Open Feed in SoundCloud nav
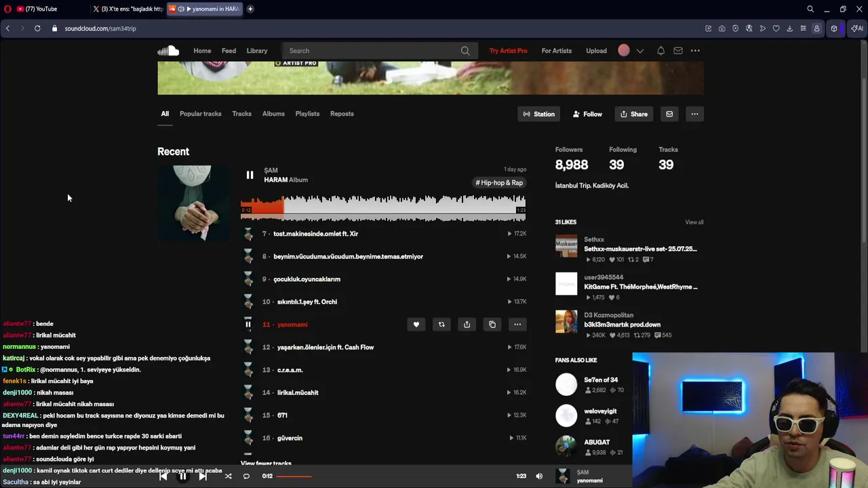 click(x=229, y=51)
